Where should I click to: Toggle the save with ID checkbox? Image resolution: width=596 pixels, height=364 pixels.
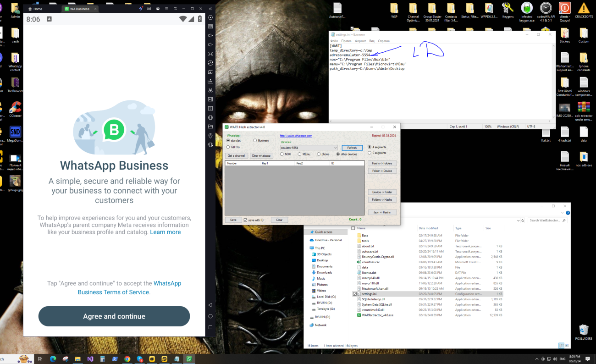[x=246, y=220]
